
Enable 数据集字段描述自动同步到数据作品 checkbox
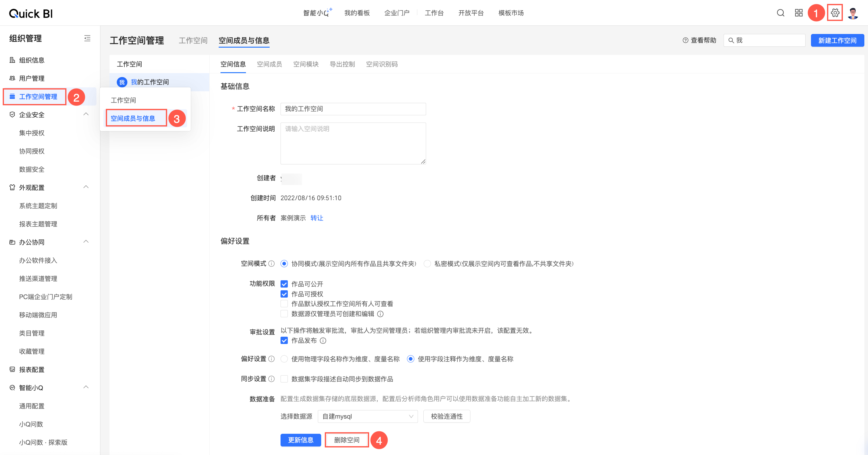(x=284, y=379)
